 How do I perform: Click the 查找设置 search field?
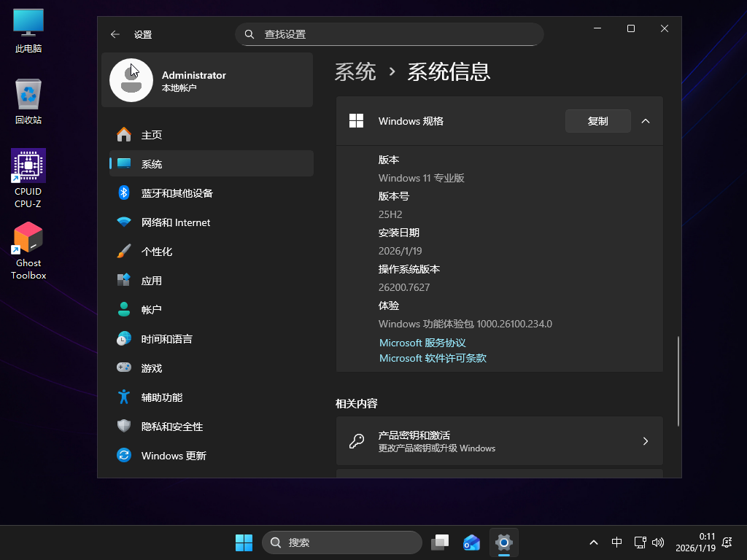(x=390, y=34)
